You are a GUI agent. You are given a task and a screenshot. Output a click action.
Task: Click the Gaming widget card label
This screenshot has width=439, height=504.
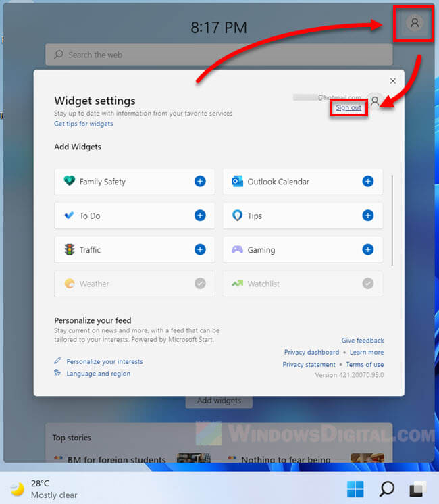(x=261, y=250)
